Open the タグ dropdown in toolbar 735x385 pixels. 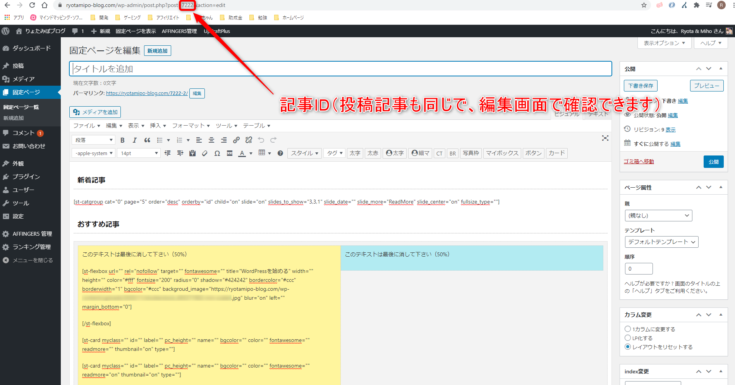334,153
